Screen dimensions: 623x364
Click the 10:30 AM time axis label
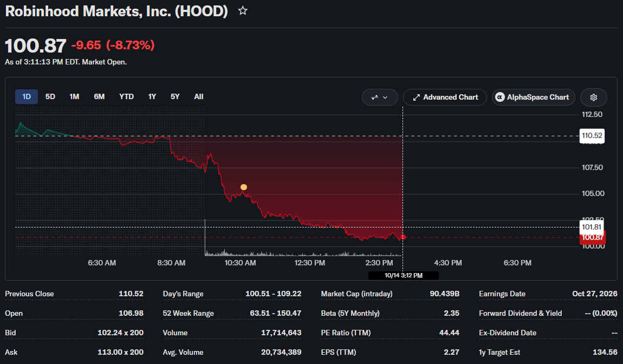click(x=240, y=263)
